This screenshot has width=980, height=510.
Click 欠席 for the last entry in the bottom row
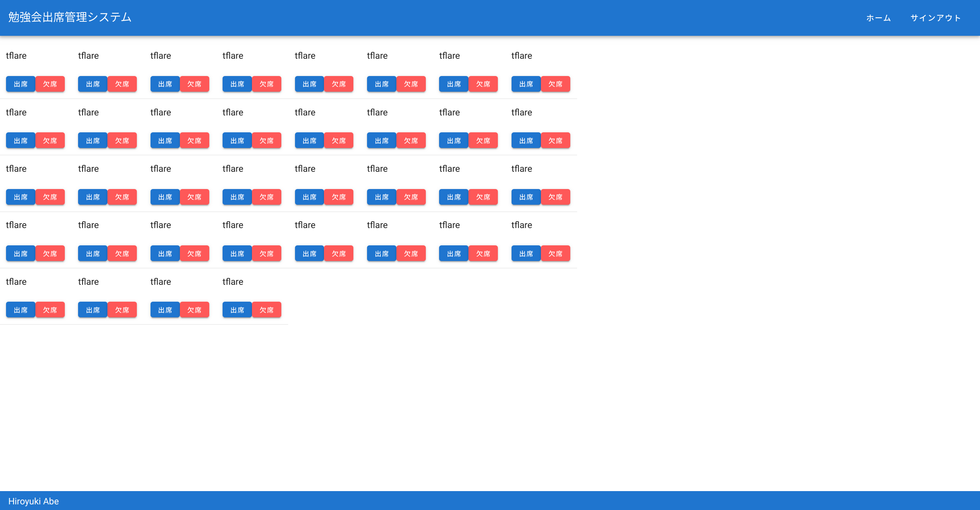click(267, 309)
